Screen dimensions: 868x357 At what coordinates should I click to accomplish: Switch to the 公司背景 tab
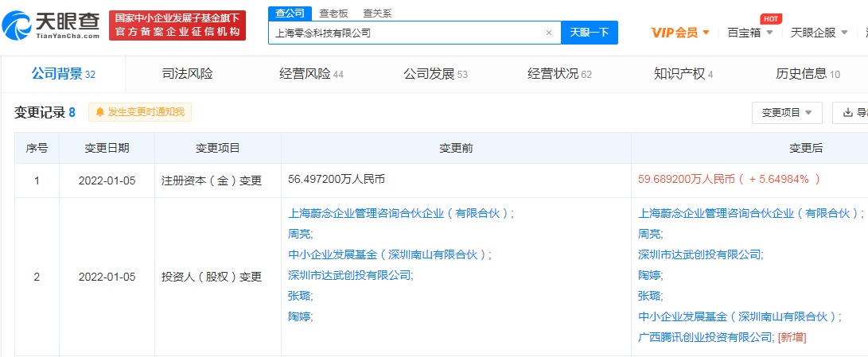click(x=63, y=74)
